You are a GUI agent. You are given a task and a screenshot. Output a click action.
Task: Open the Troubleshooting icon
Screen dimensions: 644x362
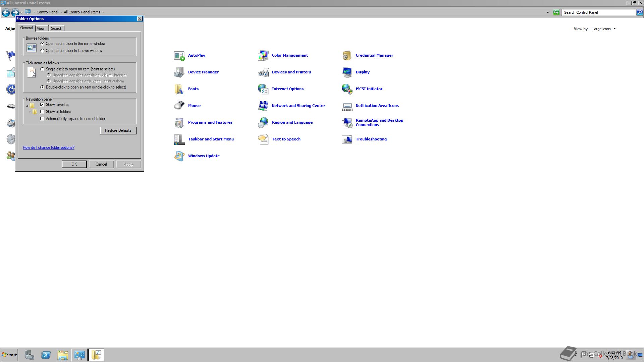tap(347, 139)
